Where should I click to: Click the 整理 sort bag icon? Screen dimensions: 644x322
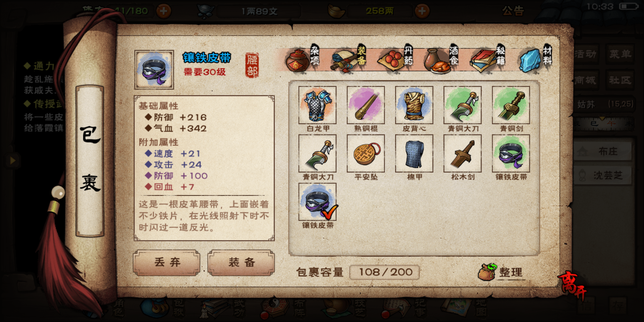point(500,272)
